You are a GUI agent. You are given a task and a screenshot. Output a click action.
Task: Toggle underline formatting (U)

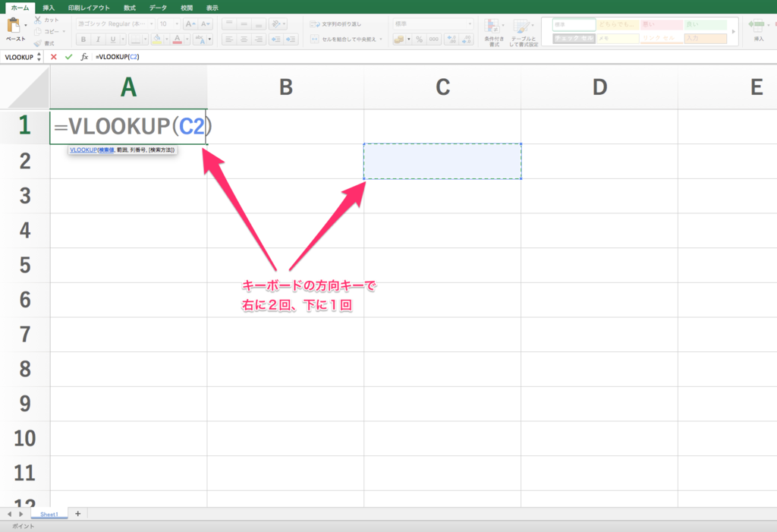coord(113,39)
